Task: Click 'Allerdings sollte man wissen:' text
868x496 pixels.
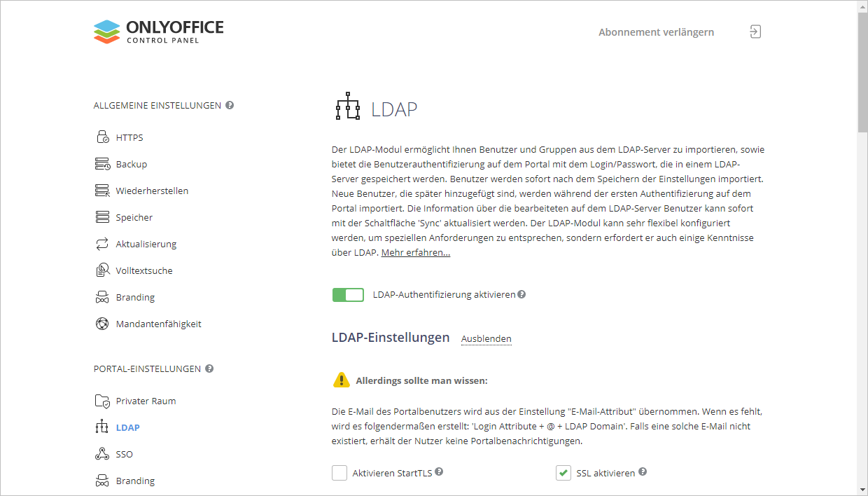Action: click(x=421, y=381)
